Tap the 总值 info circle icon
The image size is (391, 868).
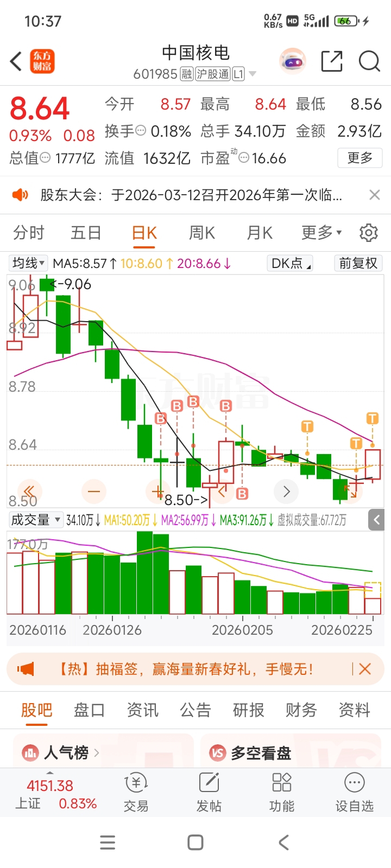(x=45, y=158)
